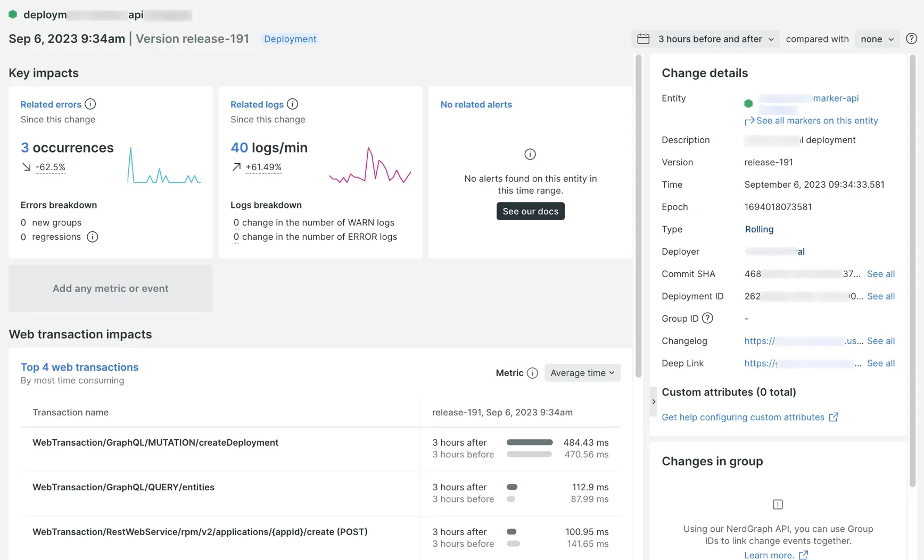924x560 pixels.
Task: Click the main content vertical scrollbar
Action: click(638, 215)
